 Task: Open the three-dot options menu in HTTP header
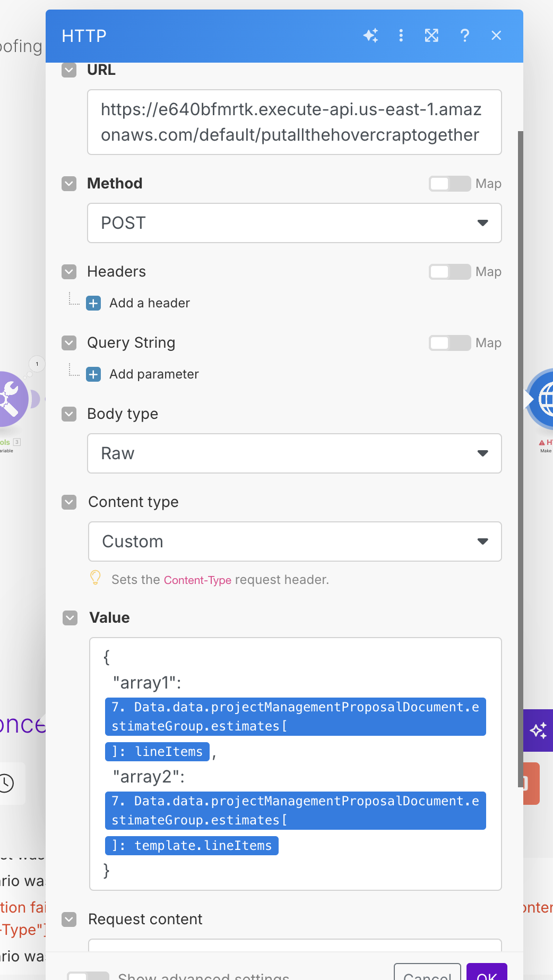(x=401, y=36)
